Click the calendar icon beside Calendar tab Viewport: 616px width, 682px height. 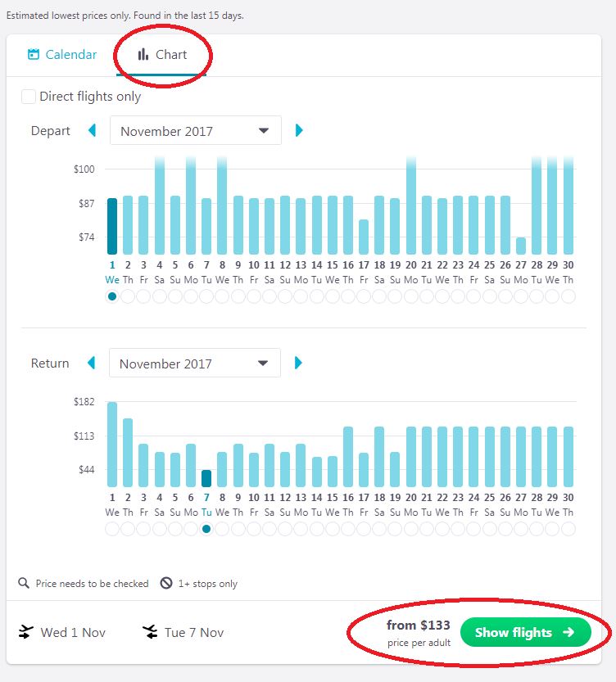click(x=34, y=55)
